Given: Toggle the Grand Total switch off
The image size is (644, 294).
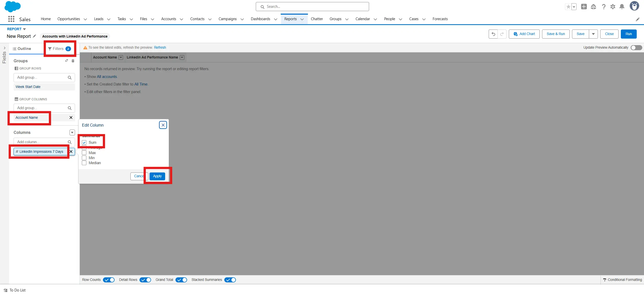Looking at the screenshot, I should (x=181, y=280).
